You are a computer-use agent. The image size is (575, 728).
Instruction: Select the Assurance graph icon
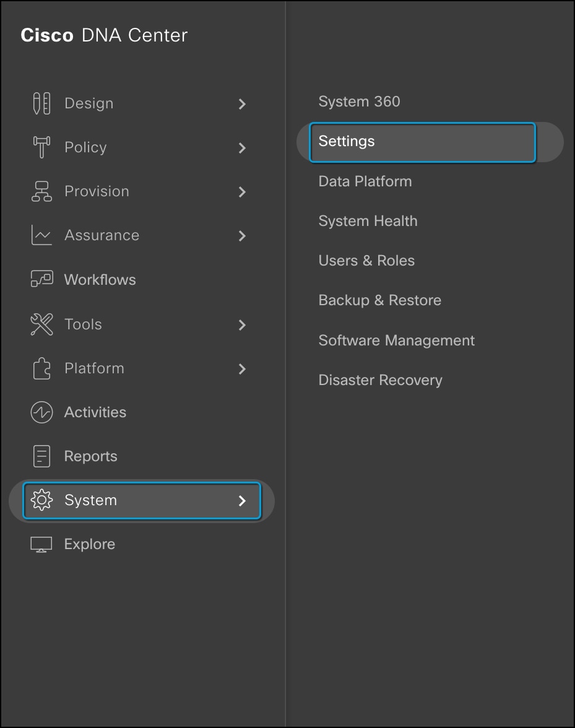[x=41, y=235]
